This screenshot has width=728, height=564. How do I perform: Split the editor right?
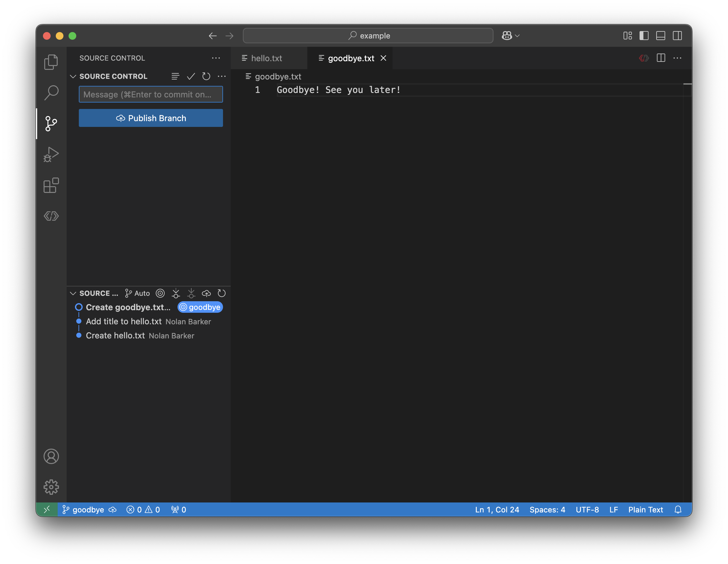point(661,58)
